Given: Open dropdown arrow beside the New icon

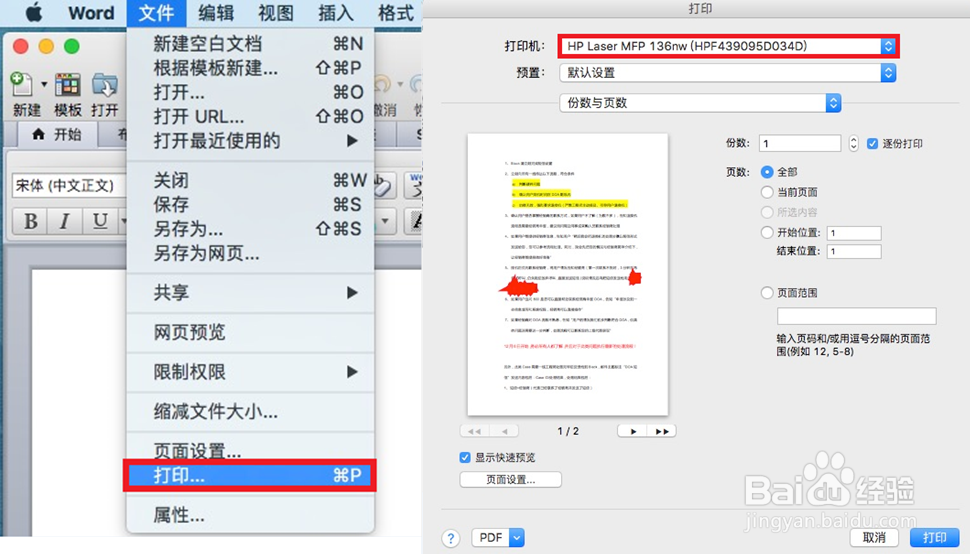Looking at the screenshot, I should (44, 84).
